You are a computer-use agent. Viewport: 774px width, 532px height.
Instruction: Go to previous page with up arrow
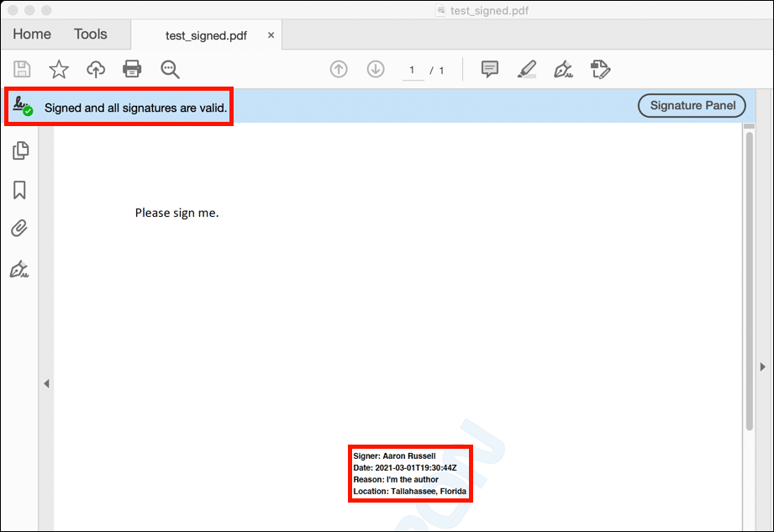click(339, 69)
